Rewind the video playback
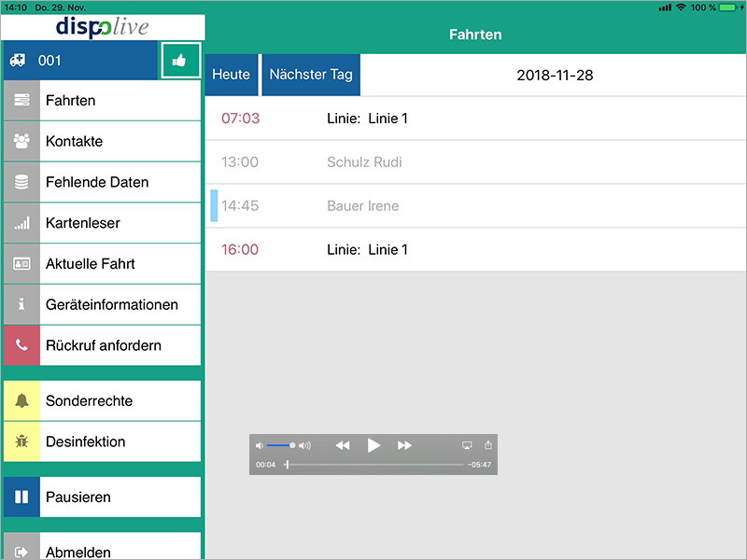 point(343,446)
